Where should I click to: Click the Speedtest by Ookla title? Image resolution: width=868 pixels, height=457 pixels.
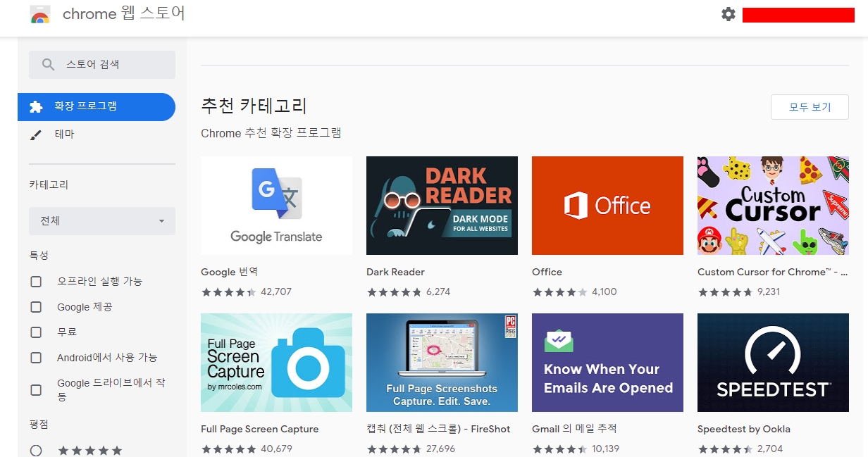tap(744, 429)
